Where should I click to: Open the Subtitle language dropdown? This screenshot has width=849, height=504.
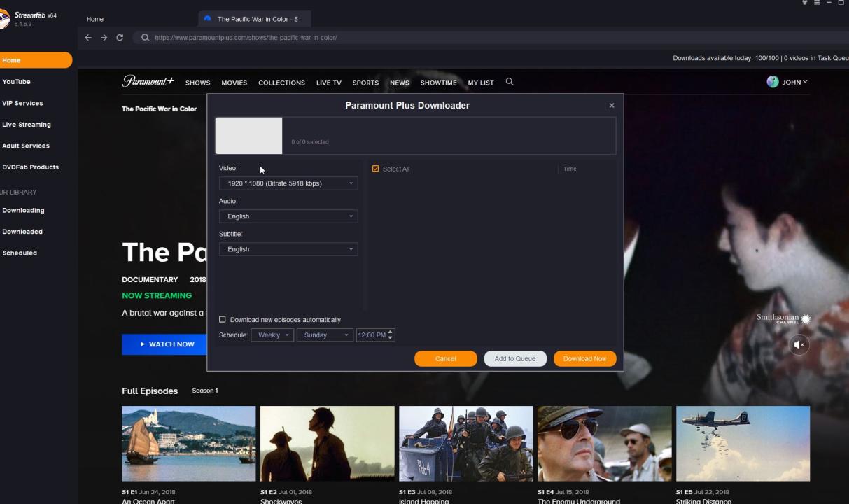(288, 249)
